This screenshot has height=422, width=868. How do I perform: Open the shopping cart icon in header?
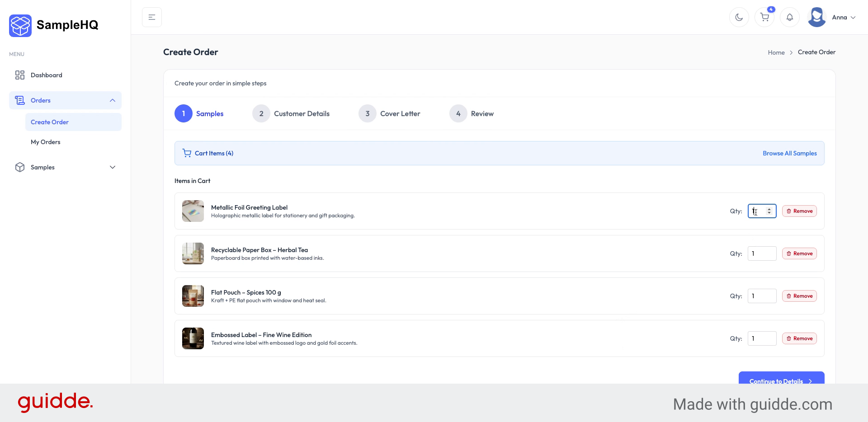pyautogui.click(x=764, y=17)
